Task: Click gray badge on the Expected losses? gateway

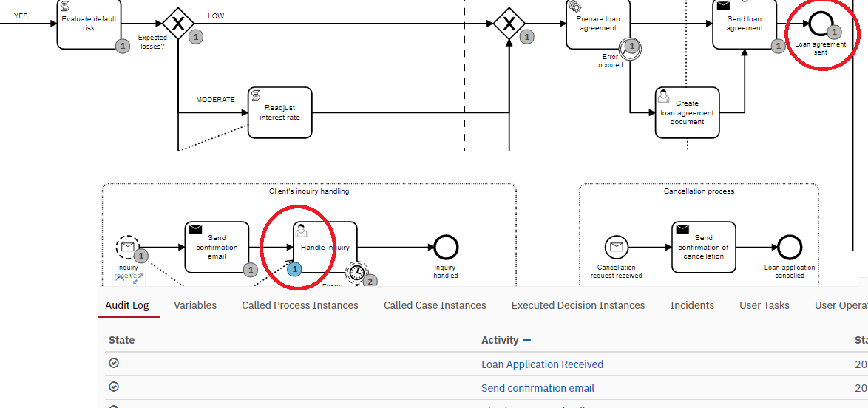Action: pos(195,37)
